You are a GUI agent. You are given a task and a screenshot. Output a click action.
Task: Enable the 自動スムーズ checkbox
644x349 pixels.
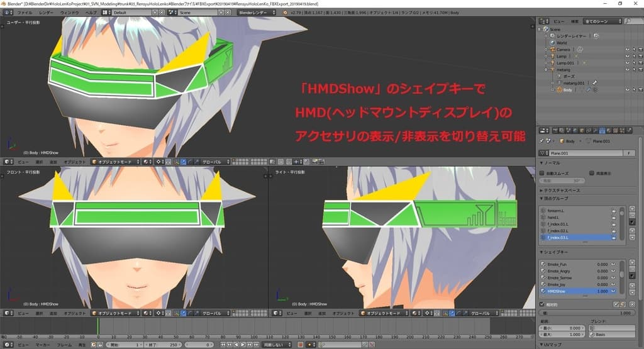pos(543,172)
